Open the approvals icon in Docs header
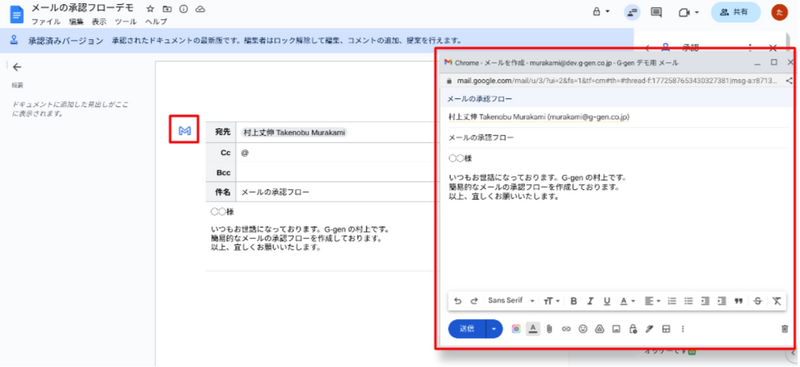Screen dimensions: 800x367 [633, 12]
